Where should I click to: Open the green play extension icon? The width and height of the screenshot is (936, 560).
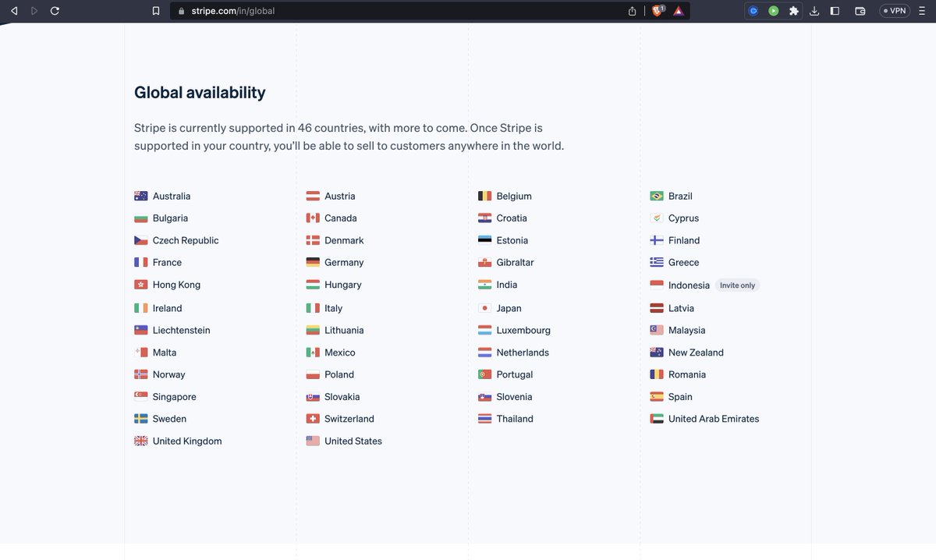click(774, 11)
